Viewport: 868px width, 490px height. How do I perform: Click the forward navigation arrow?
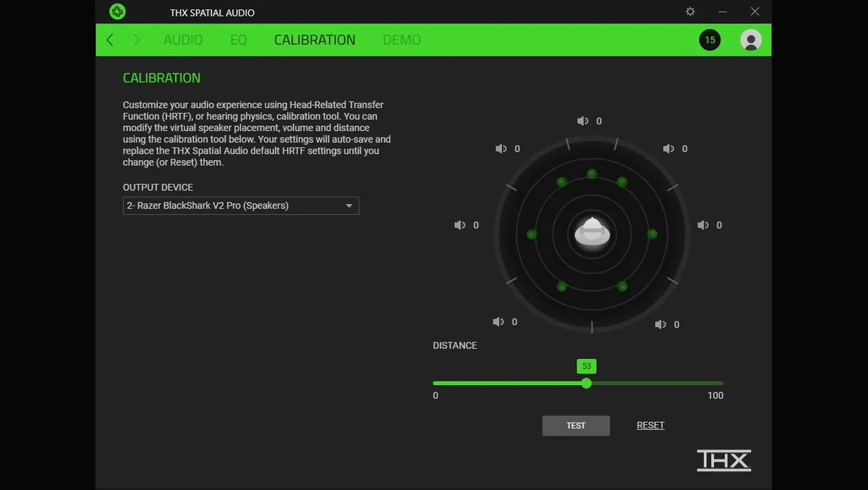coord(137,40)
